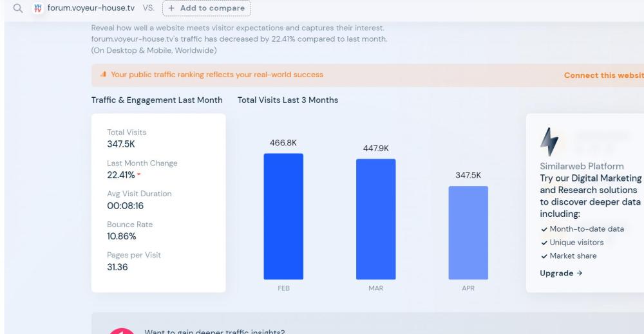
Task: Click the Total Visits Last 3 Months heading
Action: click(287, 100)
